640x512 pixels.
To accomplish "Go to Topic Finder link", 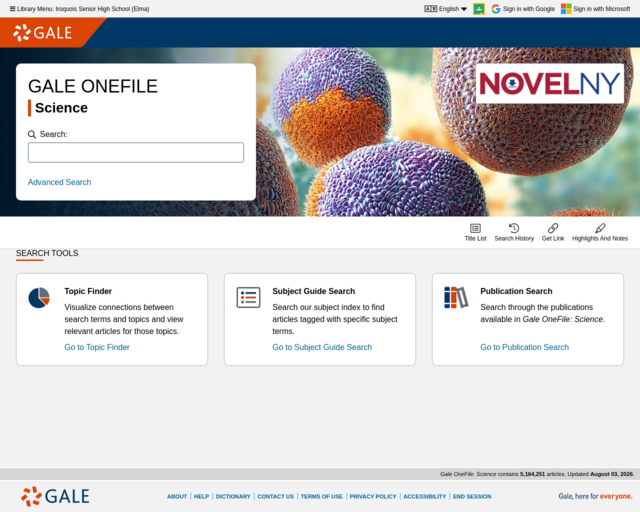I will [x=97, y=347].
